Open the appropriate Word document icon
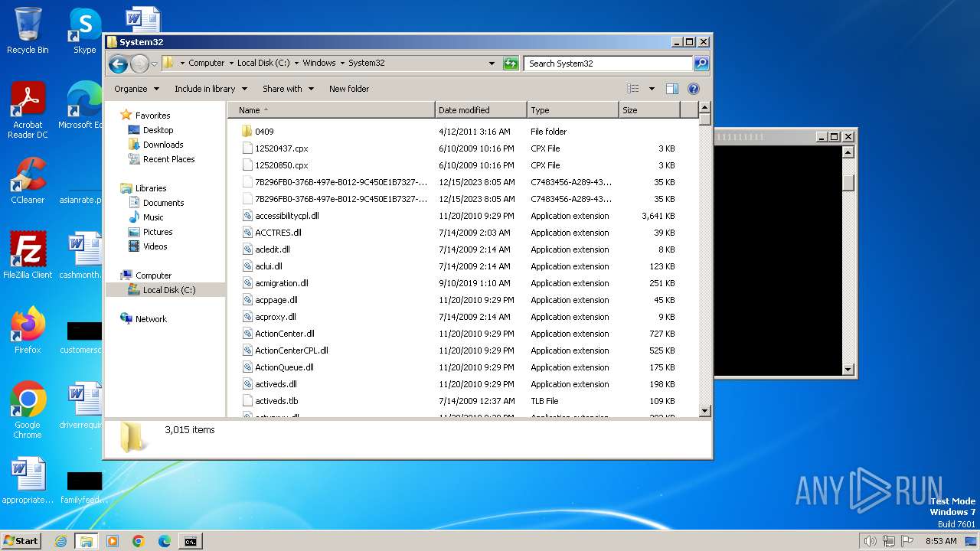 [28, 481]
